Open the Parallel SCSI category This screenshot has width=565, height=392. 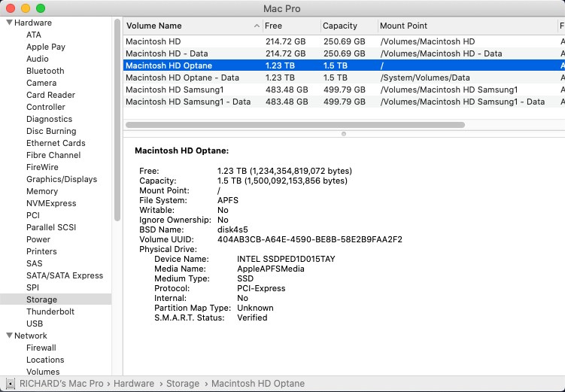51,227
